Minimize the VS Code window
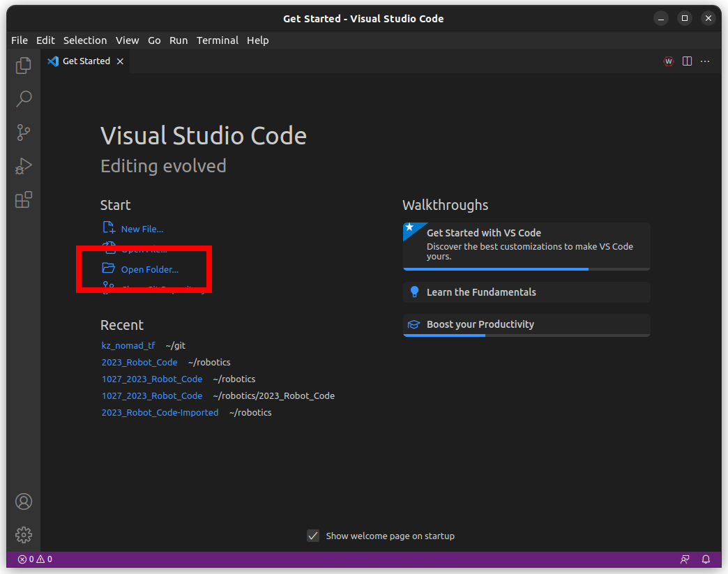 point(660,19)
